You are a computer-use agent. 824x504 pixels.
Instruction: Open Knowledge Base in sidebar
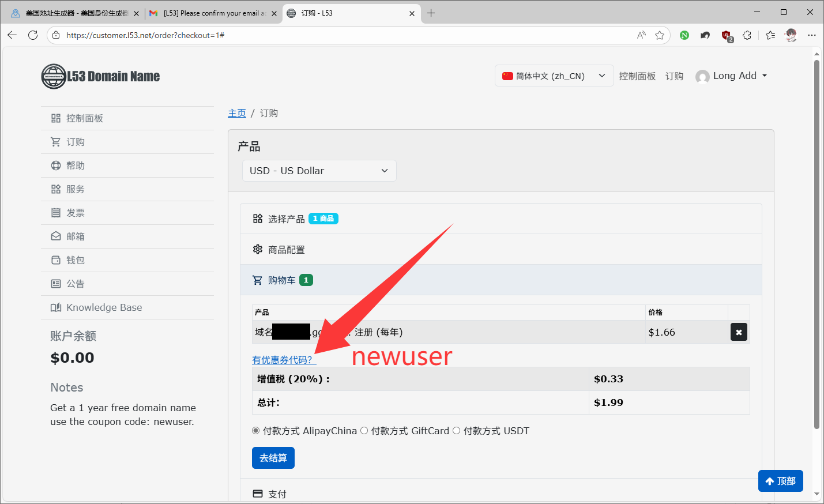click(104, 307)
